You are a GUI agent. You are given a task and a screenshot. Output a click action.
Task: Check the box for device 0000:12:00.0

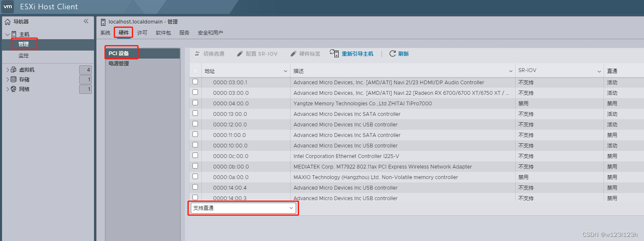pos(195,124)
